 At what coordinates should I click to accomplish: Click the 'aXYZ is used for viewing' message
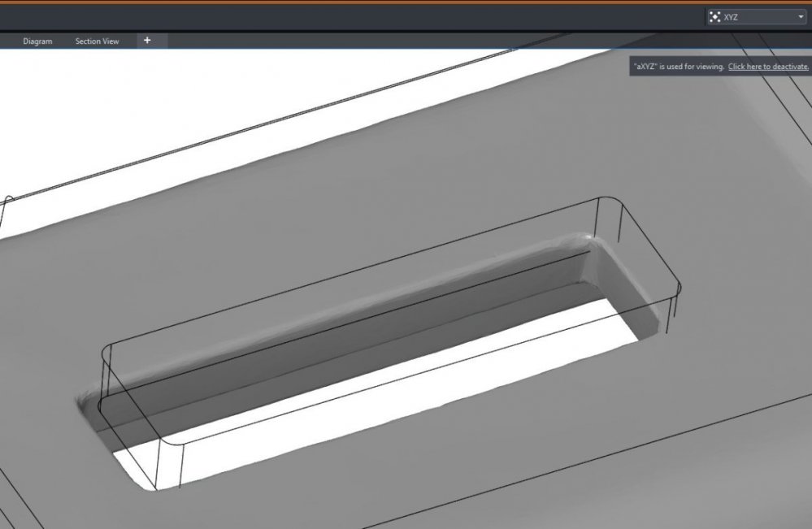coord(679,67)
